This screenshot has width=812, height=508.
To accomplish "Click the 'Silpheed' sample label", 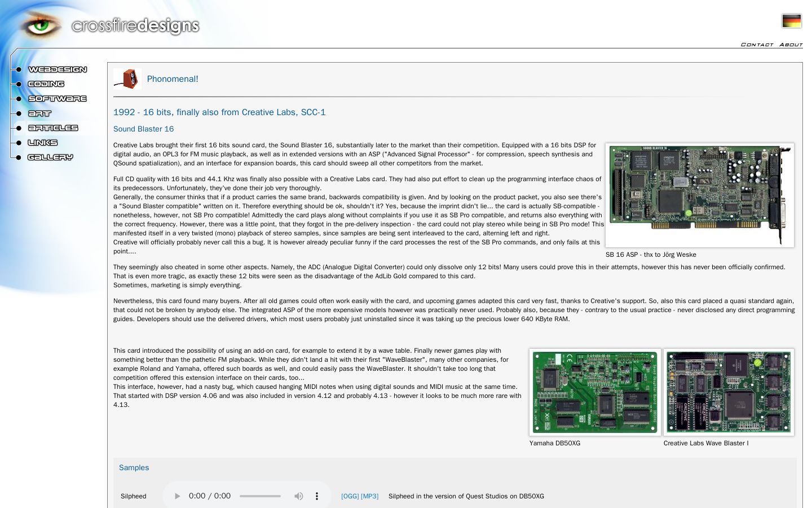I will 134,496.
